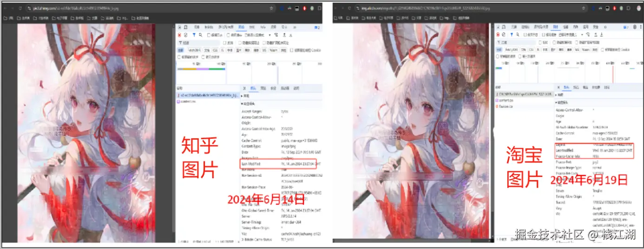644x249 pixels.
Task: Click reload button in Zhihu browser window
Action: point(20,8)
